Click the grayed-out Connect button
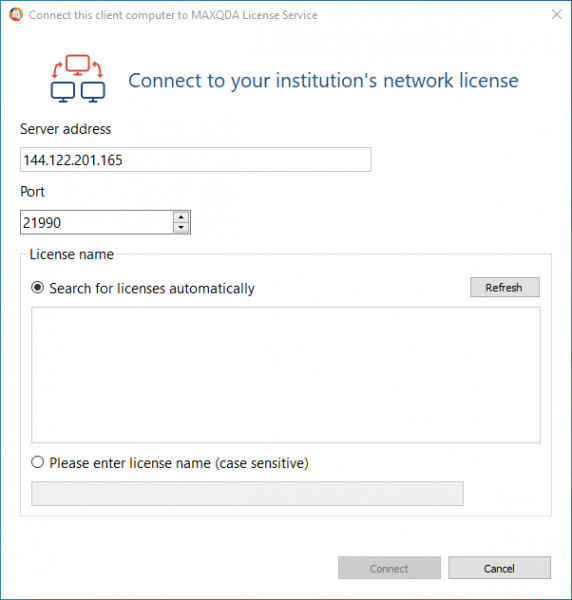This screenshot has width=572, height=600. (389, 568)
